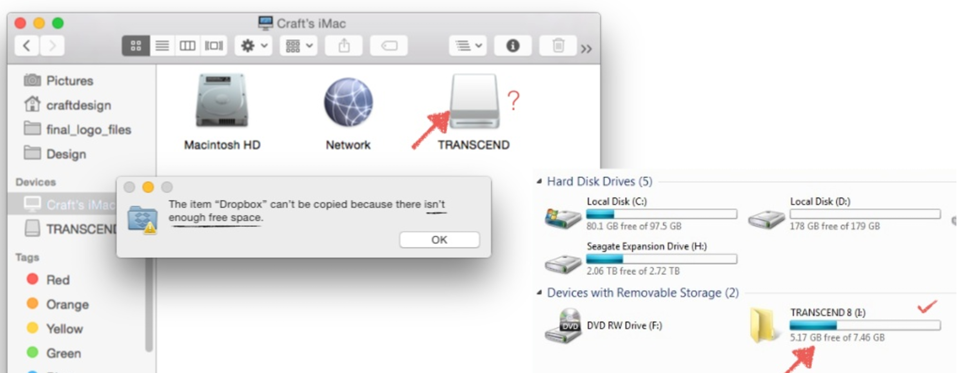Switch Finder to column view
The width and height of the screenshot is (980, 373).
(x=187, y=46)
